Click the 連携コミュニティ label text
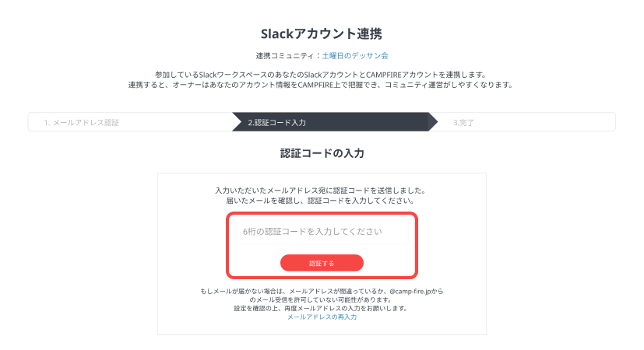644x350 pixels. (x=287, y=56)
